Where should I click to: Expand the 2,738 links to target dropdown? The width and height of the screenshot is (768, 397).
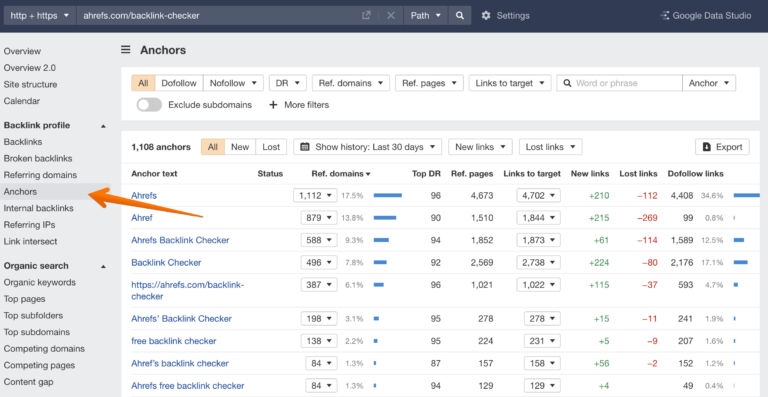click(x=538, y=262)
